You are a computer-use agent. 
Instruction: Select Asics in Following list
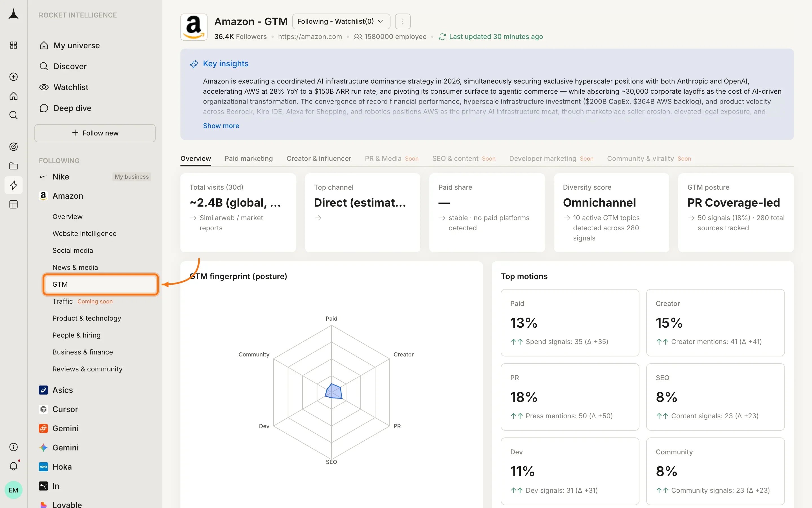coord(62,390)
